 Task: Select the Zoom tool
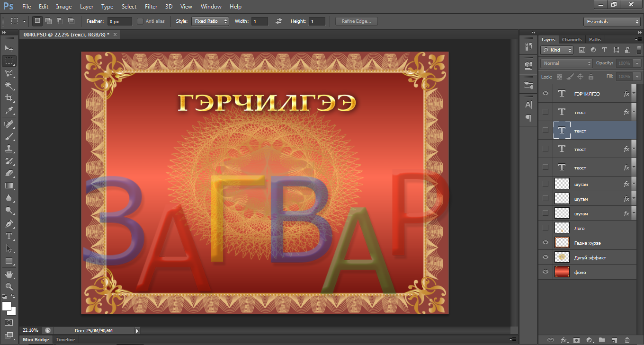point(9,286)
